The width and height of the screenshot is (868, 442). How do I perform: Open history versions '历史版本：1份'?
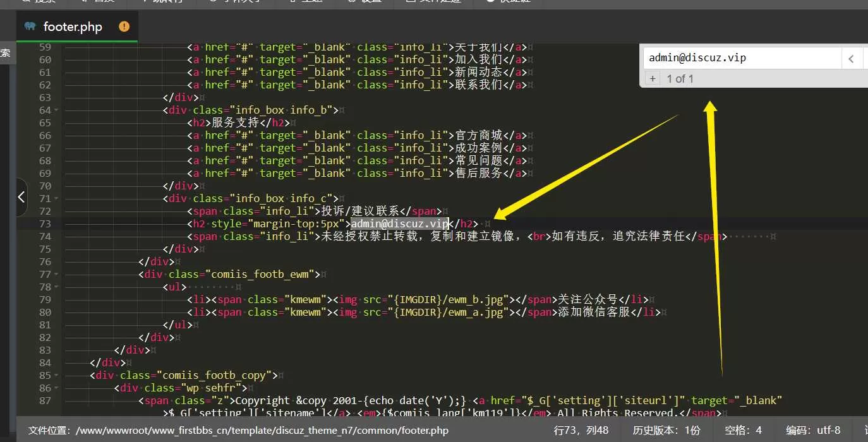[666, 431]
